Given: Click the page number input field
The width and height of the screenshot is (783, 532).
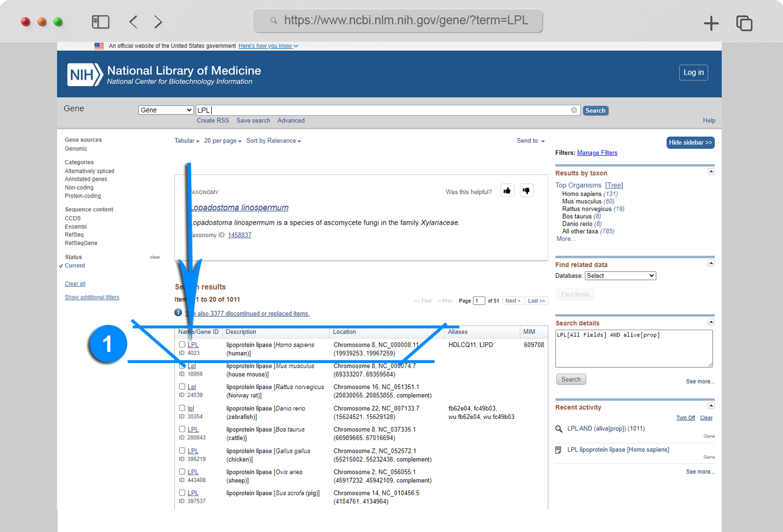Looking at the screenshot, I should pos(479,301).
